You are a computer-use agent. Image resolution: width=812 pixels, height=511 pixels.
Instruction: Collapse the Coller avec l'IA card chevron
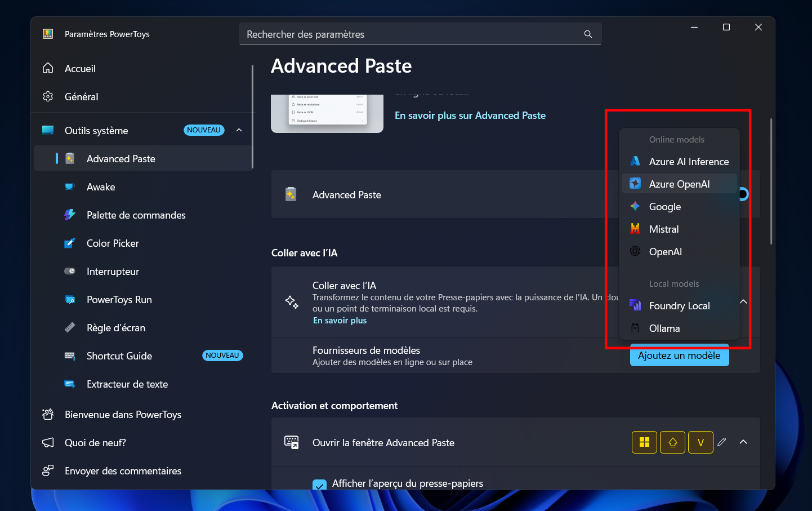[x=743, y=302]
